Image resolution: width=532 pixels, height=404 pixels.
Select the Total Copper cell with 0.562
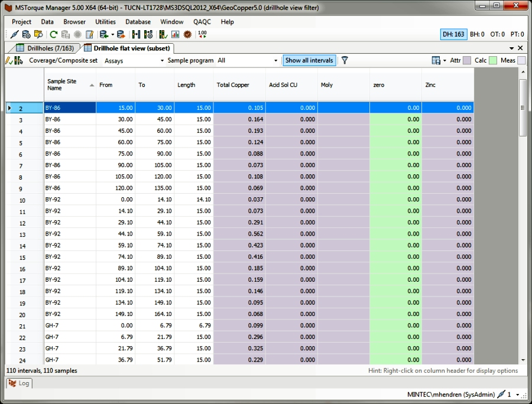[x=239, y=234]
